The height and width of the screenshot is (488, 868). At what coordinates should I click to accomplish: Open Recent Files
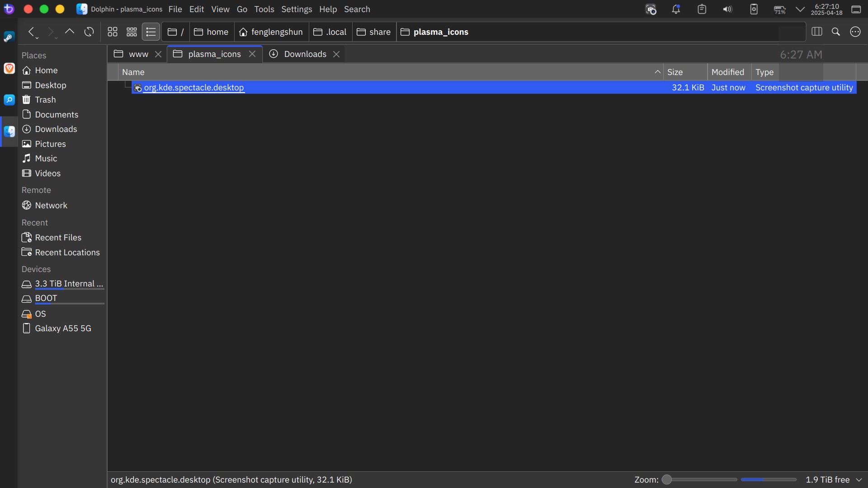pos(62,238)
